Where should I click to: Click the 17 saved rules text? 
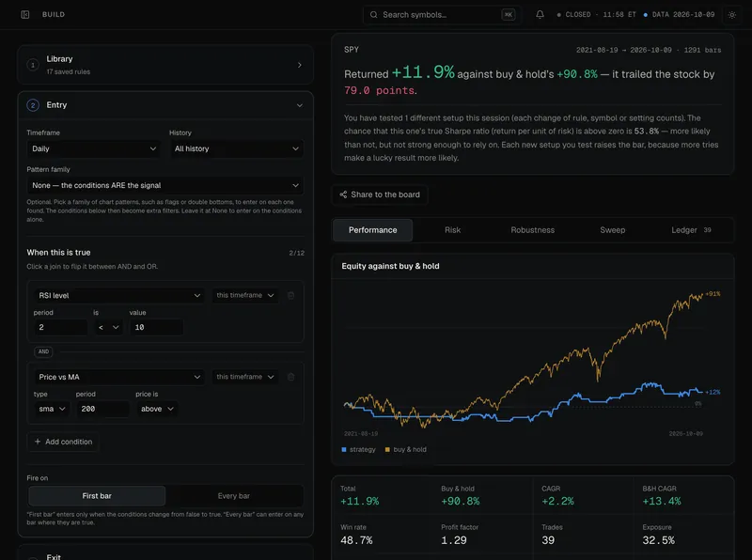(68, 72)
